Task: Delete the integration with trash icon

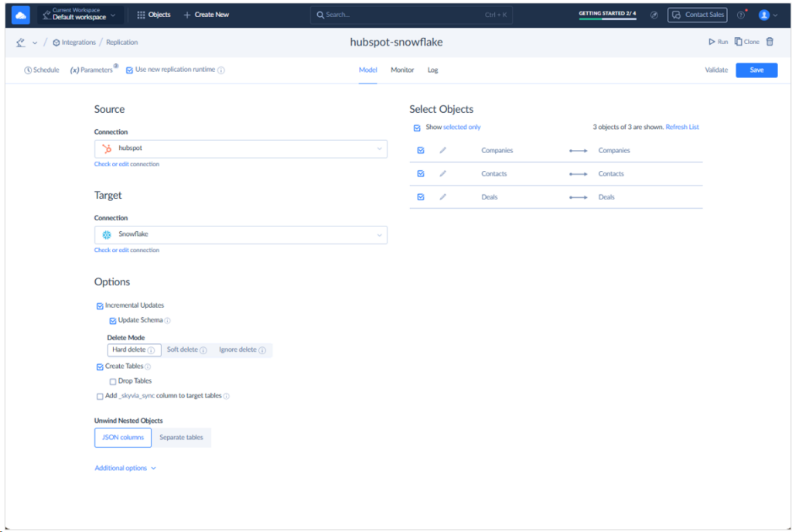Action: point(770,42)
